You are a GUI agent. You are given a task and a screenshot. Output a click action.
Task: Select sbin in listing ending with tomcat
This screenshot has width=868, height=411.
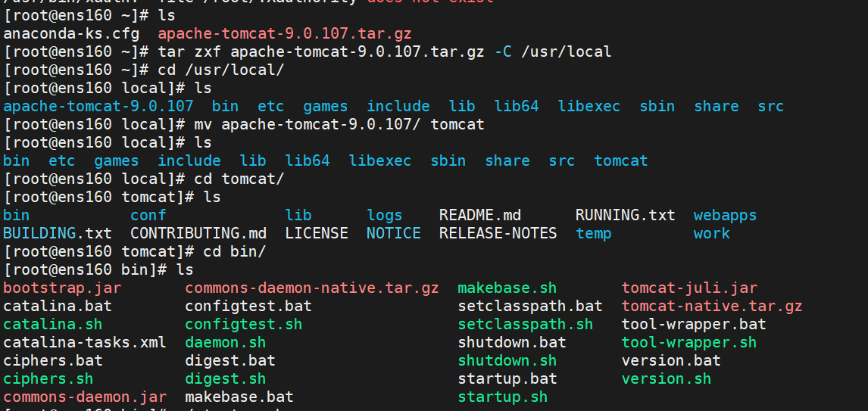448,161
